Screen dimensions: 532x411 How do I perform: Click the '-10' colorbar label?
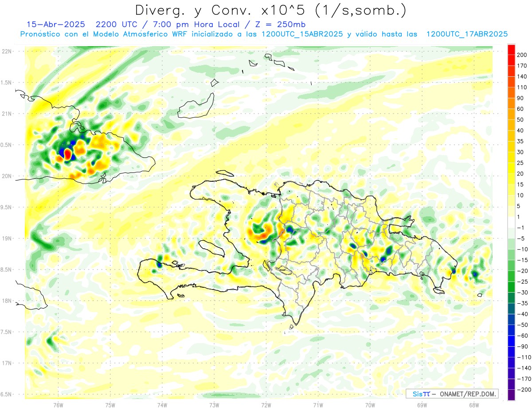523,249
